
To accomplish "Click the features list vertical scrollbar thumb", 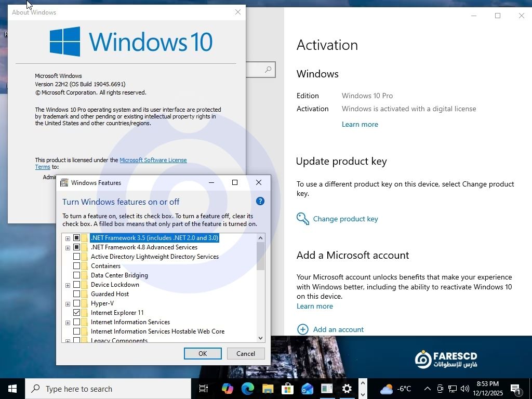I will (260, 256).
